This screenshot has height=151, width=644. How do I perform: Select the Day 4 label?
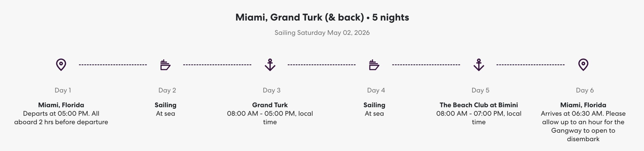(376, 90)
